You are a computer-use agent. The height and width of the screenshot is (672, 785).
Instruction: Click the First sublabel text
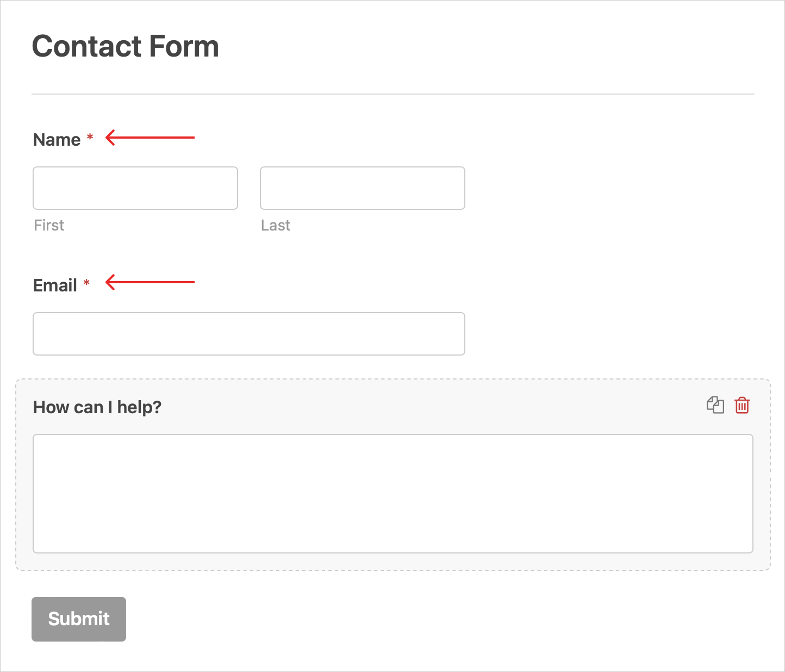[x=49, y=225]
